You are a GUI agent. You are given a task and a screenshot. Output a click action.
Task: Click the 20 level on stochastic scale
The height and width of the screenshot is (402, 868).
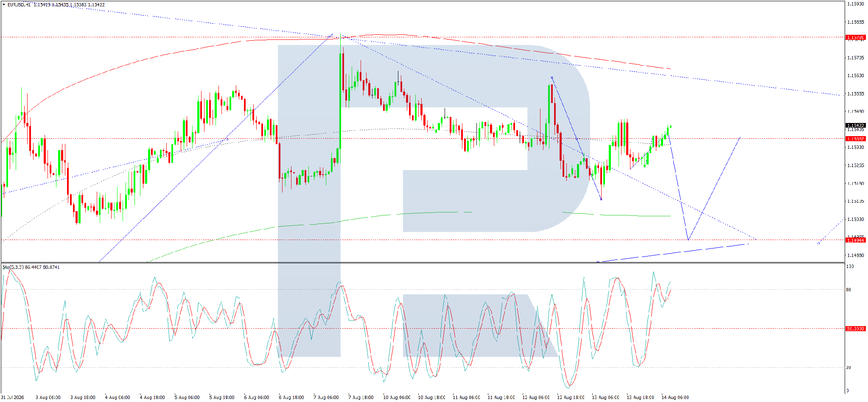coord(848,367)
